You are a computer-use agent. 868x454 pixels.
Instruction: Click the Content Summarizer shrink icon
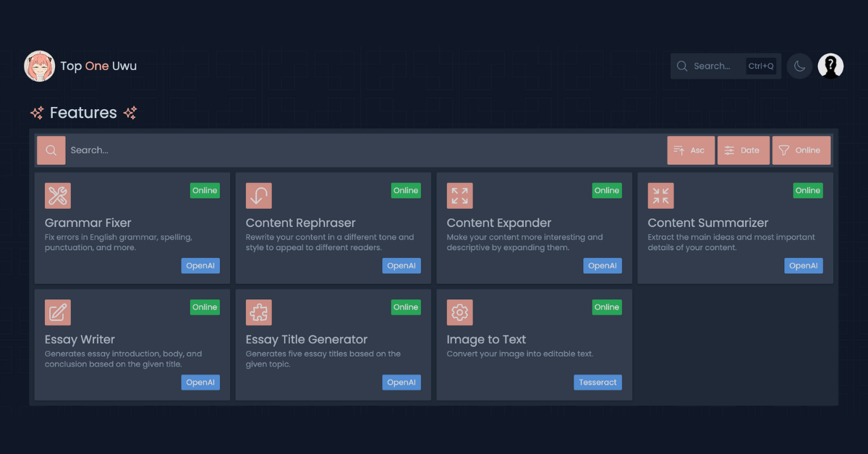point(660,195)
